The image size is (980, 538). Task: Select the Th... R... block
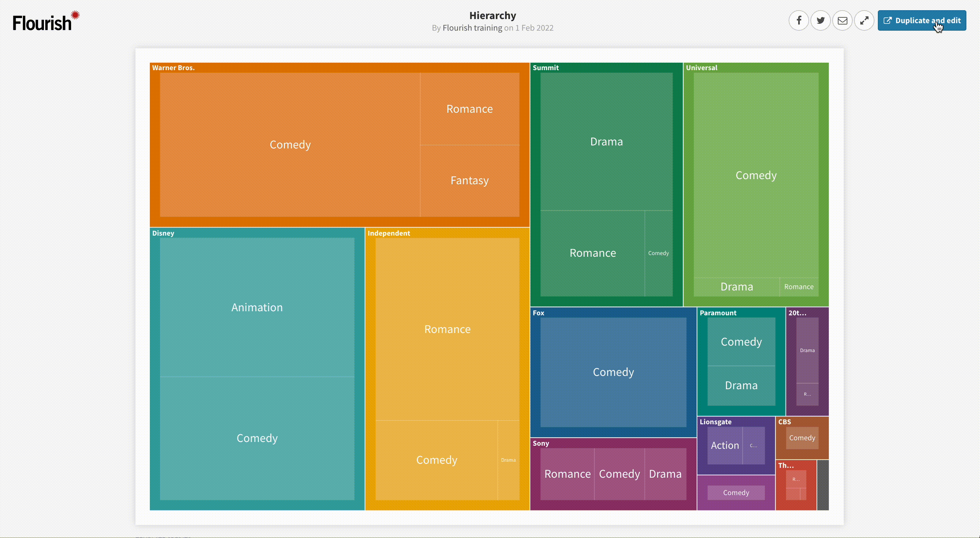click(x=796, y=479)
